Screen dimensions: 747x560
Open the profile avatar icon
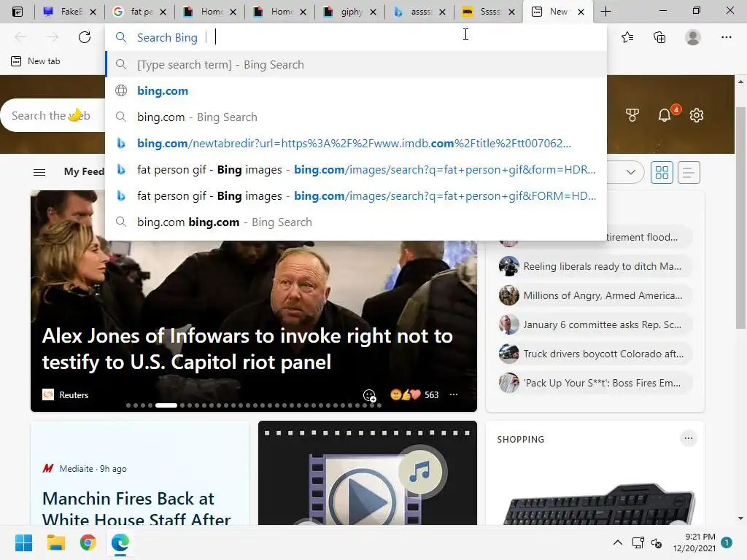click(x=693, y=37)
